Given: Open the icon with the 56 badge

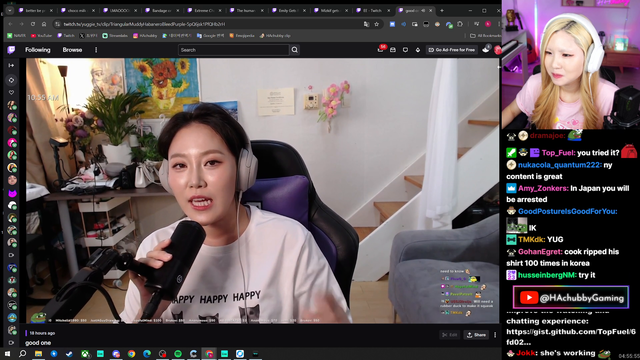Looking at the screenshot, I should 380,50.
